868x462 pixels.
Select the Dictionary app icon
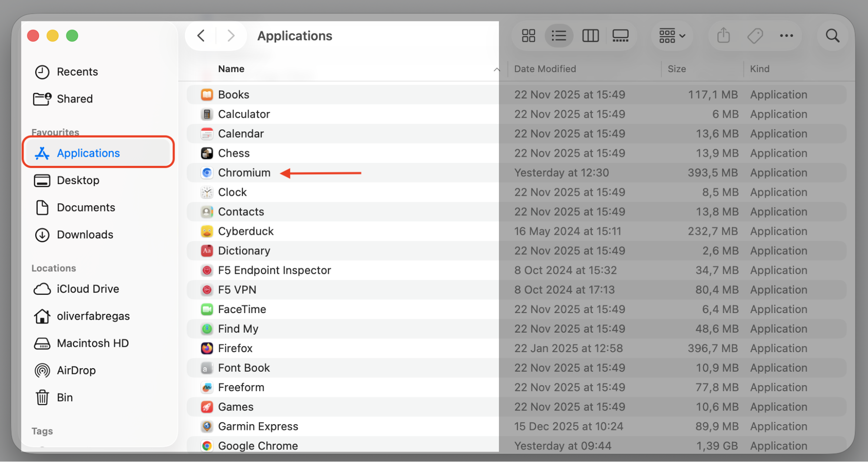click(x=207, y=251)
